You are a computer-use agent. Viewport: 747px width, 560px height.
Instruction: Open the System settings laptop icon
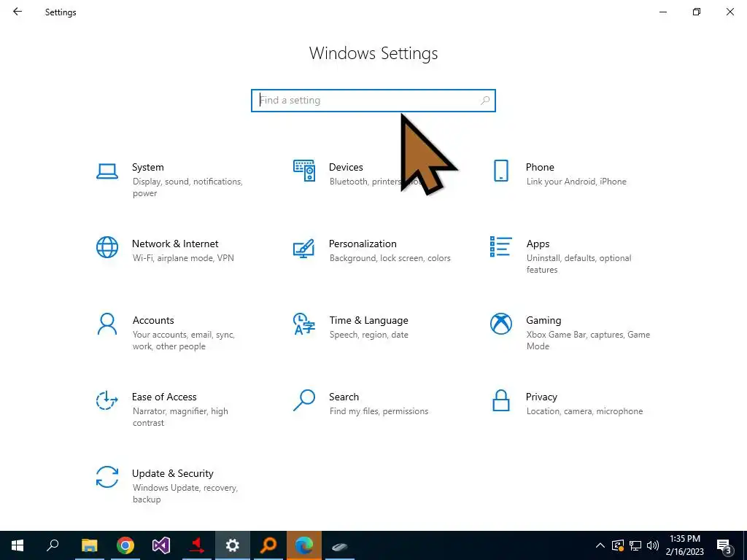tap(107, 171)
